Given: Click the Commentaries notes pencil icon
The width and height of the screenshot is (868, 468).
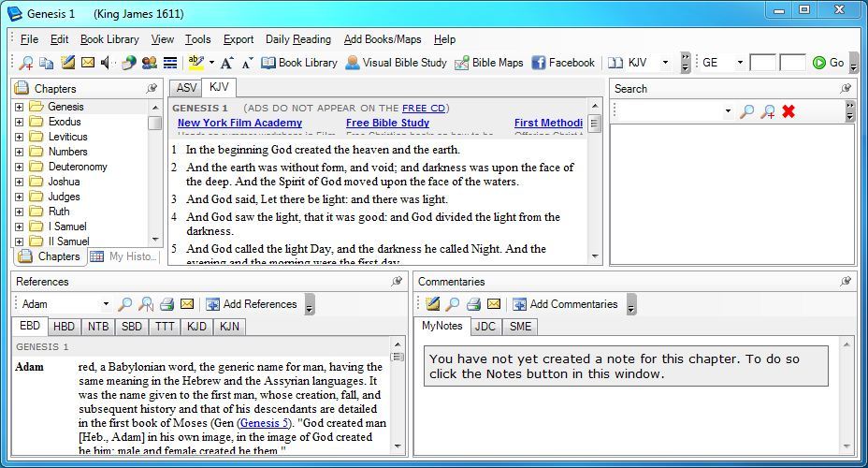Looking at the screenshot, I should tap(432, 304).
